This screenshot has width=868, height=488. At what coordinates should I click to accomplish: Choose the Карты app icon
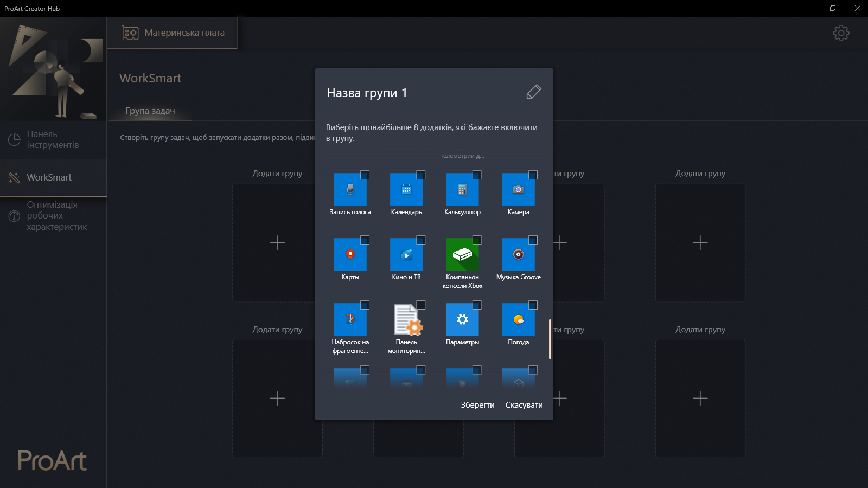click(x=350, y=254)
